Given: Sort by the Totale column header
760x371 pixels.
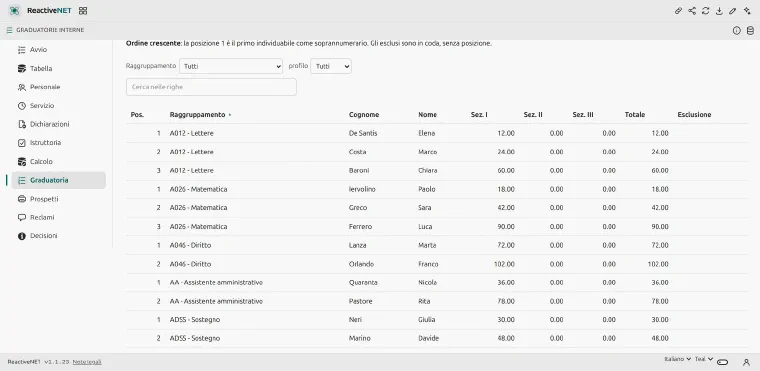Looking at the screenshot, I should pyautogui.click(x=634, y=115).
